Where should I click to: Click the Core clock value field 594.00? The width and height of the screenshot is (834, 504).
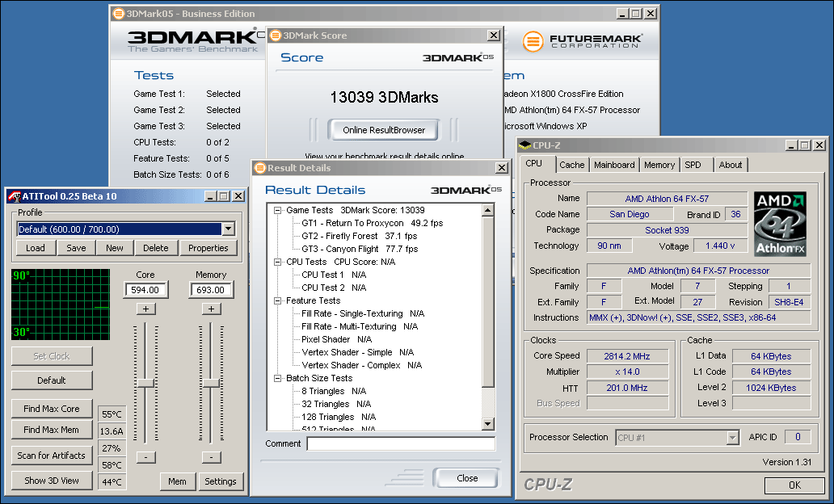[x=145, y=290]
